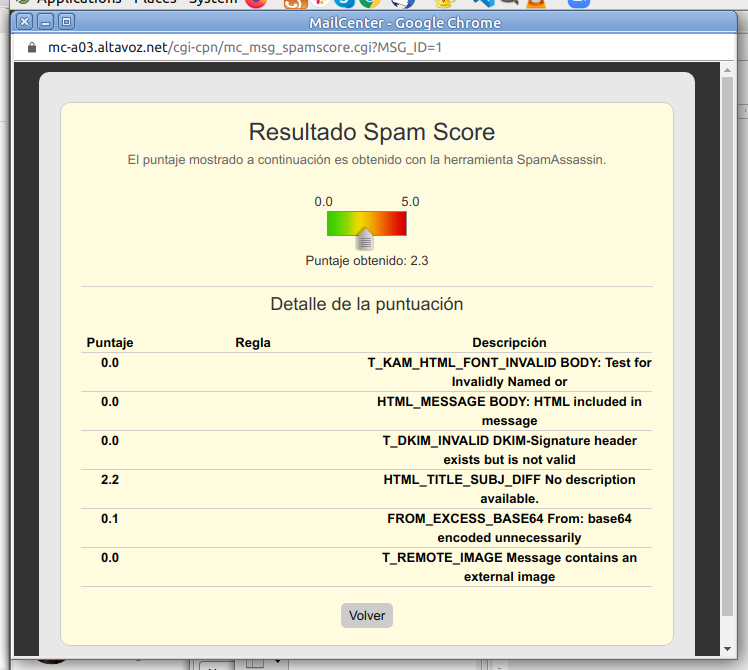The width and height of the screenshot is (748, 670).
Task: Click the T_REMOTE_IMAGE rule description
Action: coord(509,567)
